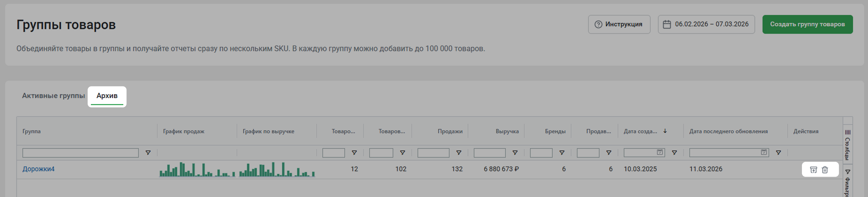Click the График продаж sparkline for Дорожки4
The width and height of the screenshot is (868, 197).
pos(197,169)
